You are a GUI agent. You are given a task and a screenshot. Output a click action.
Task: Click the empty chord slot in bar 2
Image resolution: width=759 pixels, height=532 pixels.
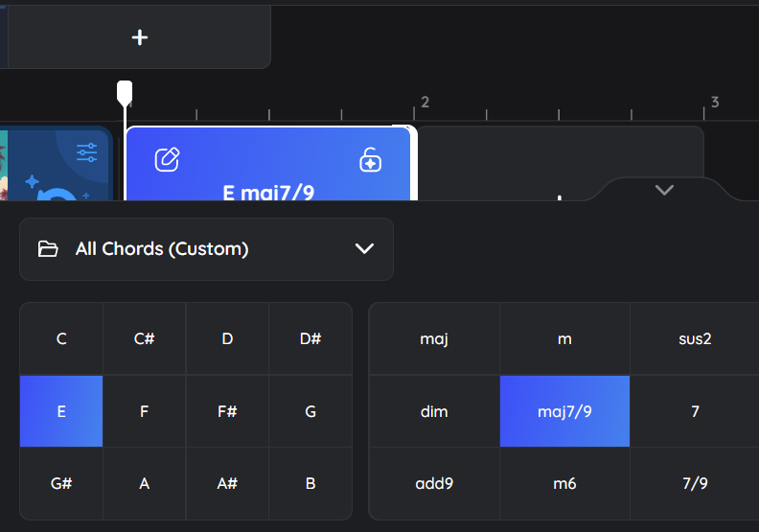[x=560, y=164]
